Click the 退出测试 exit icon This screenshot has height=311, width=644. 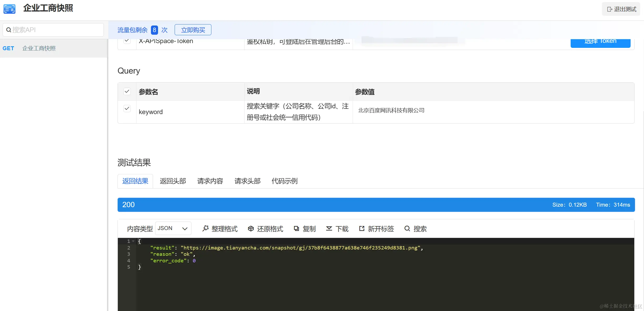point(610,9)
